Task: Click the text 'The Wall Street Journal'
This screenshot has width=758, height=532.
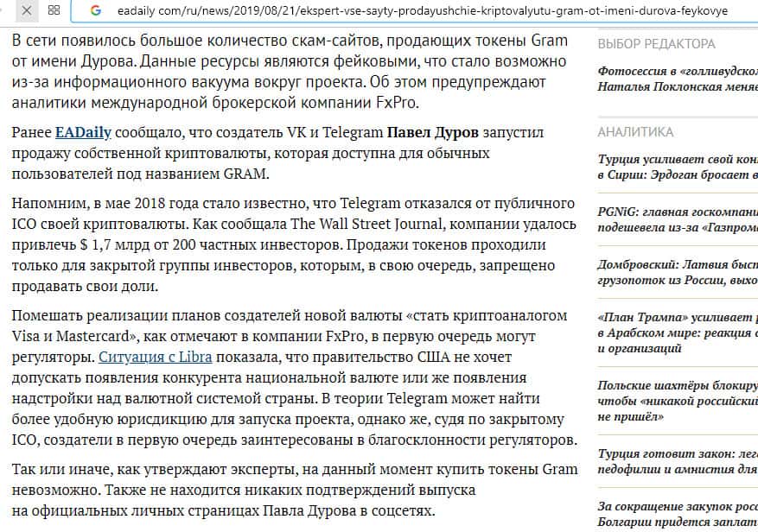Action: coord(366,225)
